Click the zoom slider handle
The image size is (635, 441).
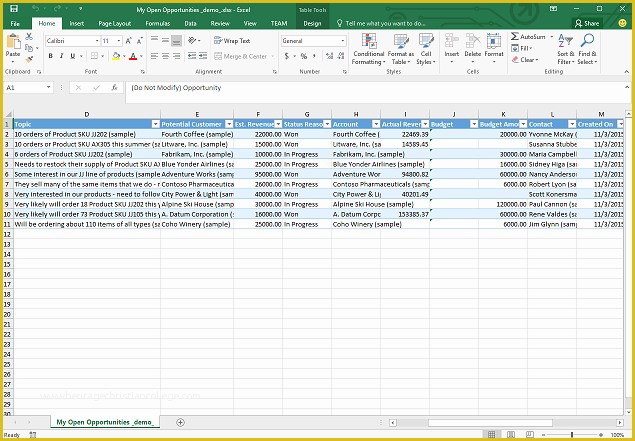571,435
